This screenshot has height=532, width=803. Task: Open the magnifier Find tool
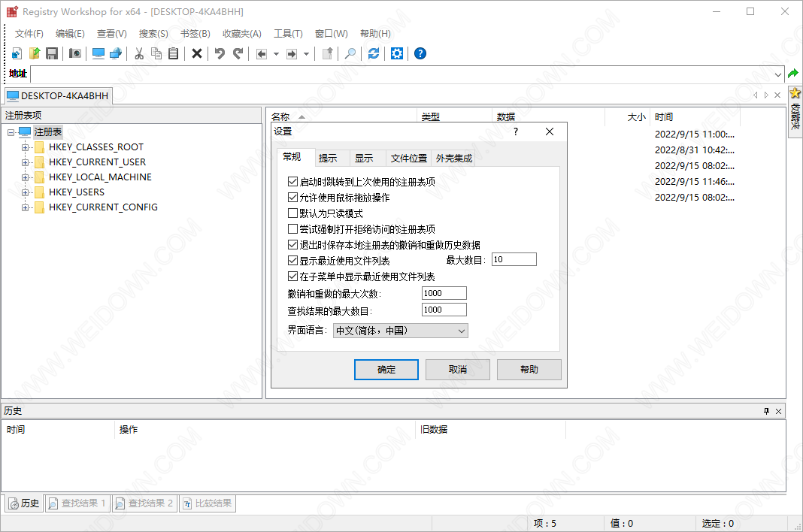click(350, 53)
